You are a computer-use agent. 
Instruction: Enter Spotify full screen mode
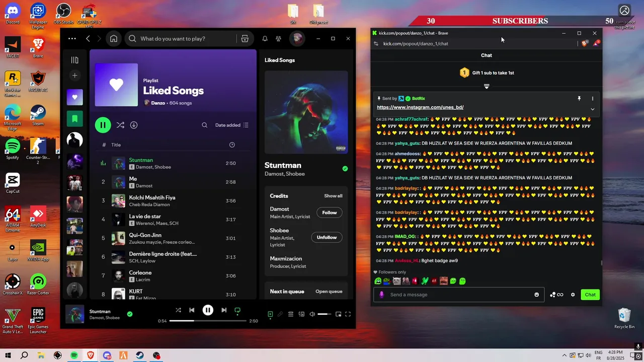tap(348, 314)
